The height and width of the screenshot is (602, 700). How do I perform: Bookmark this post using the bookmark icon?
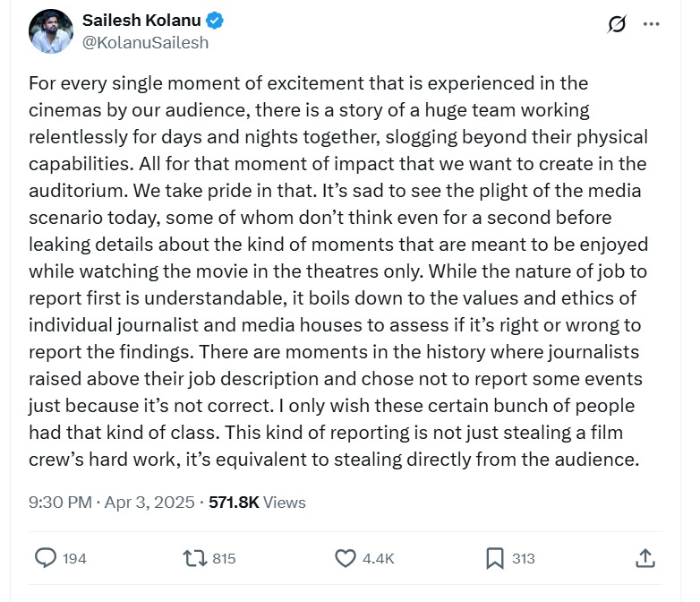tap(494, 558)
